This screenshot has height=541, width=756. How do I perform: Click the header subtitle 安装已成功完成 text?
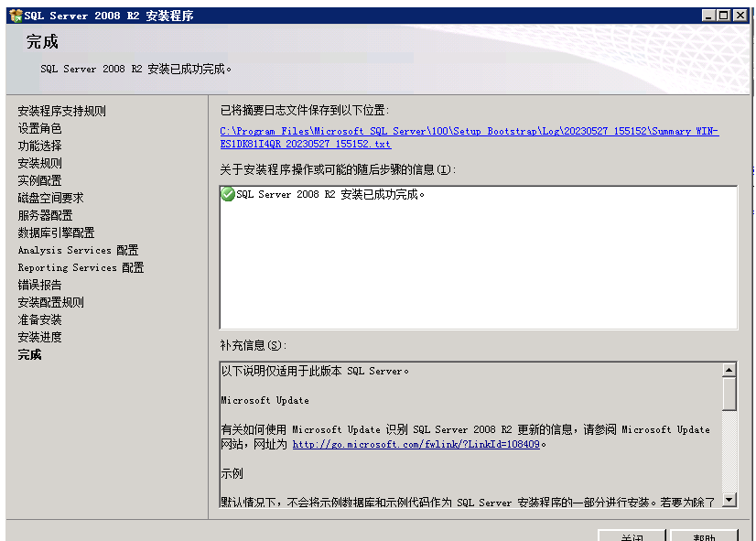tap(136, 69)
